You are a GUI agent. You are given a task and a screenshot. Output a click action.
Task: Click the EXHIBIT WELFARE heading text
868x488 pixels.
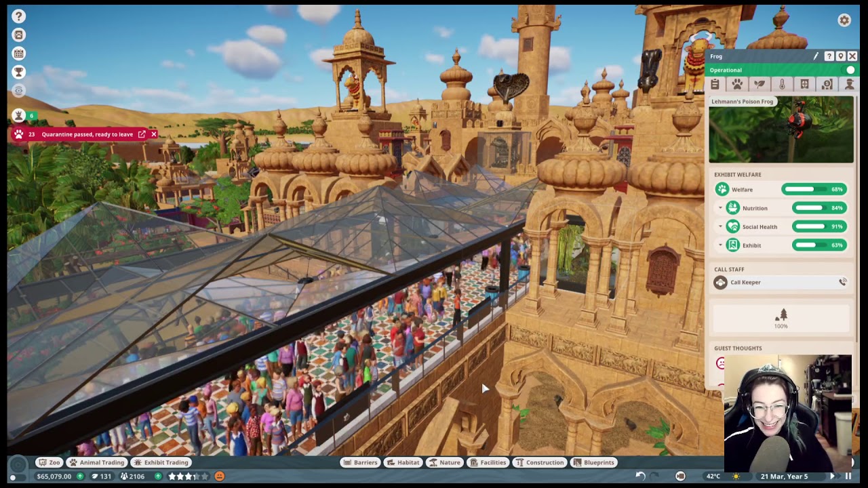pyautogui.click(x=737, y=175)
